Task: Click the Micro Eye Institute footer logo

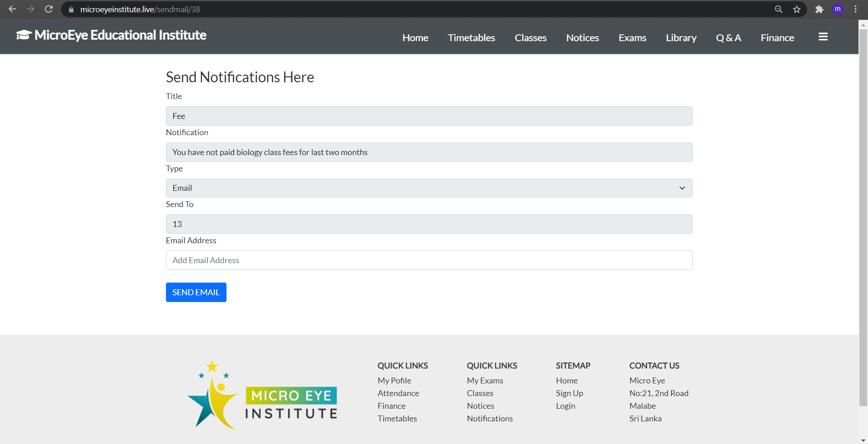Action: point(263,395)
